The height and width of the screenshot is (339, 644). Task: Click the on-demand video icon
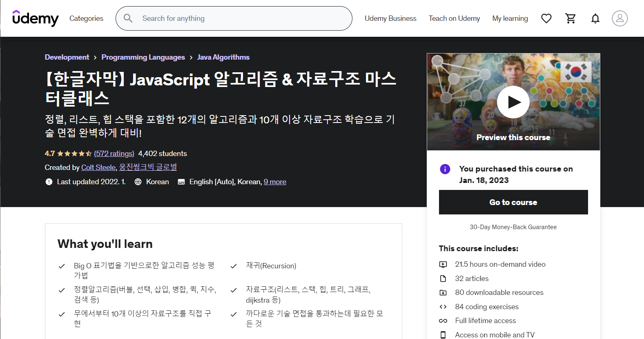(443, 264)
